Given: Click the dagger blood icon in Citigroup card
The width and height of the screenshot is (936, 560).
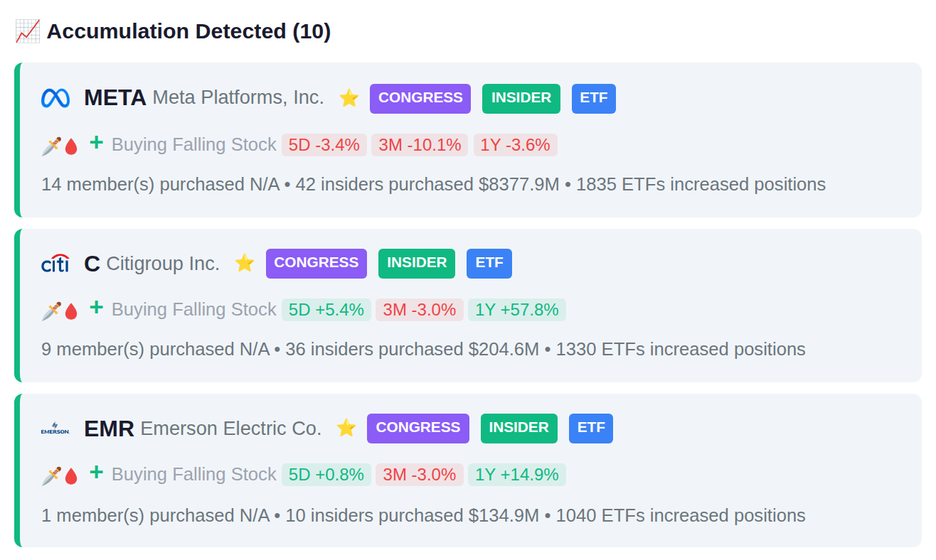Looking at the screenshot, I should (60, 311).
